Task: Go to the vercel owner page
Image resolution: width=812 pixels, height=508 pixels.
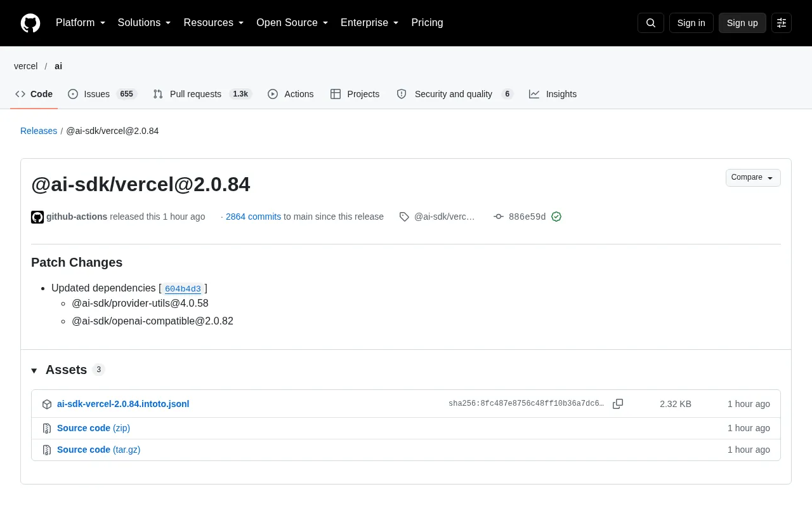Action: 26,66
